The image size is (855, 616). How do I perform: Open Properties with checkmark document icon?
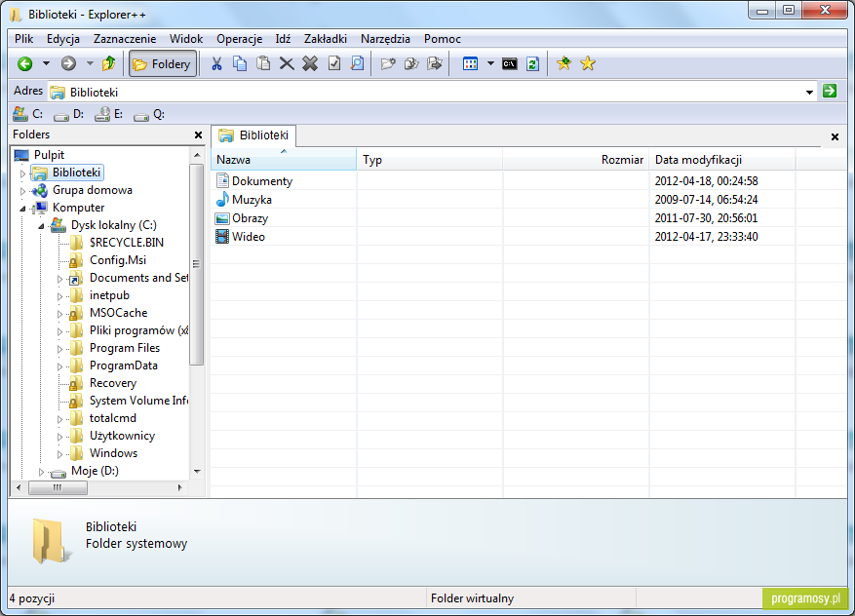click(334, 63)
